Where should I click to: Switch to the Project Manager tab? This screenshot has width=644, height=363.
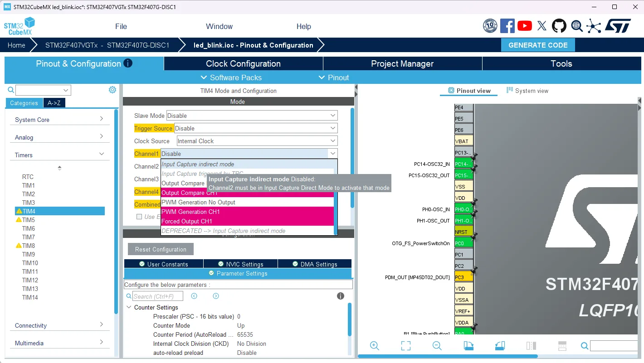(402, 63)
